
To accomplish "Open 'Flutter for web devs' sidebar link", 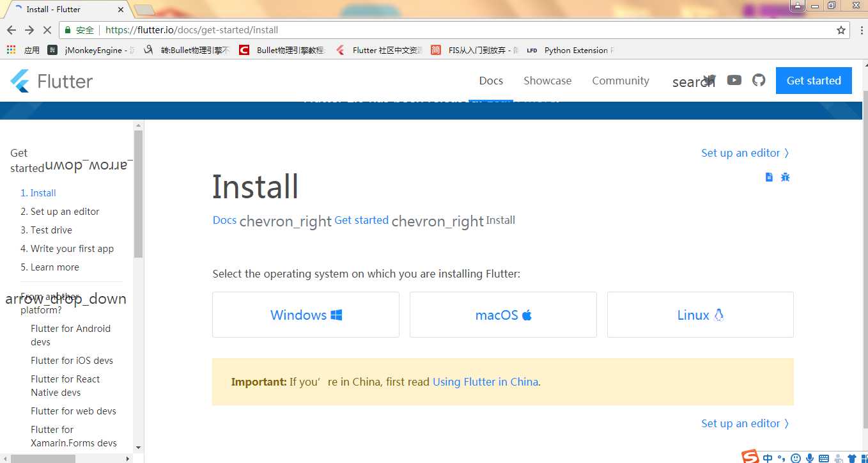I will coord(74,411).
